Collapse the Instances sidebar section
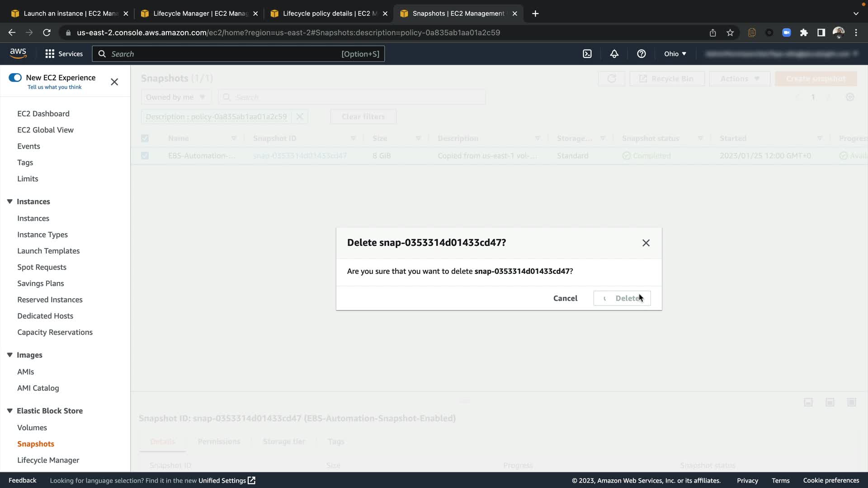The height and width of the screenshot is (488, 868). [x=9, y=202]
